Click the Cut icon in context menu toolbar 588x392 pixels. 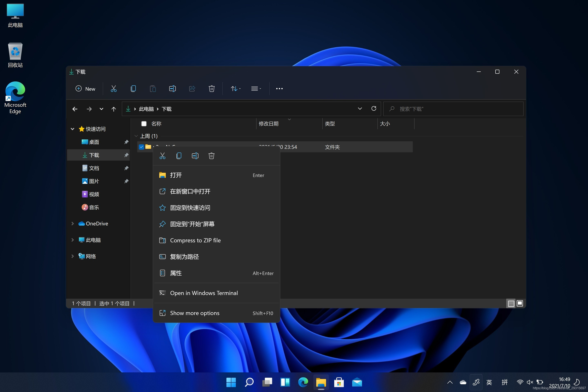pos(162,156)
